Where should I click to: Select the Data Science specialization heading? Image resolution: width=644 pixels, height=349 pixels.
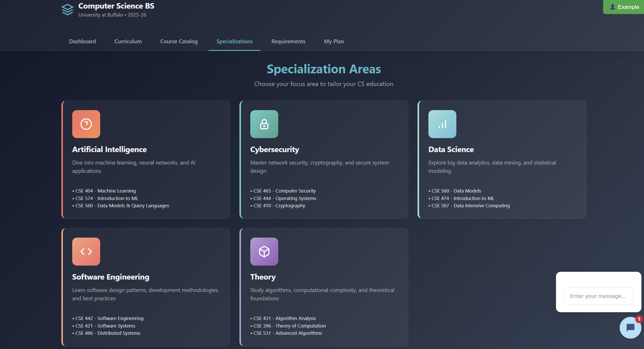(451, 149)
